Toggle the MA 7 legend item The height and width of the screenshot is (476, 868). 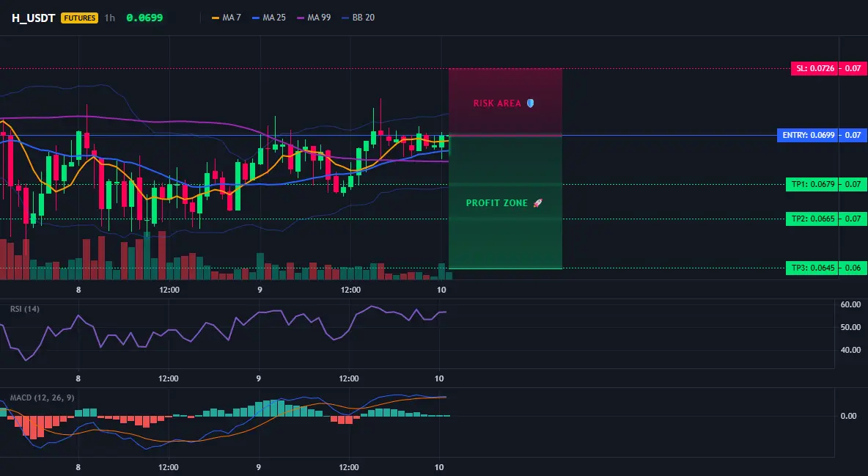coord(227,18)
